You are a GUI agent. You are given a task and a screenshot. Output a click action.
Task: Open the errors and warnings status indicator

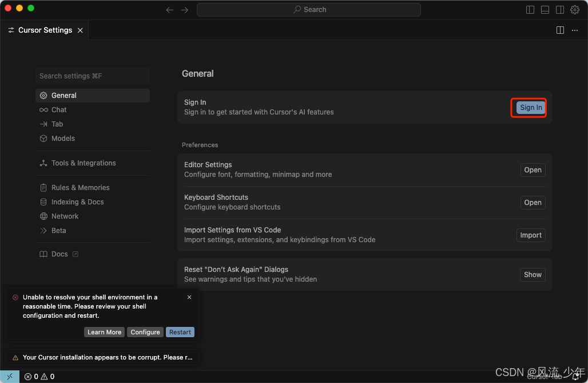[x=39, y=376]
